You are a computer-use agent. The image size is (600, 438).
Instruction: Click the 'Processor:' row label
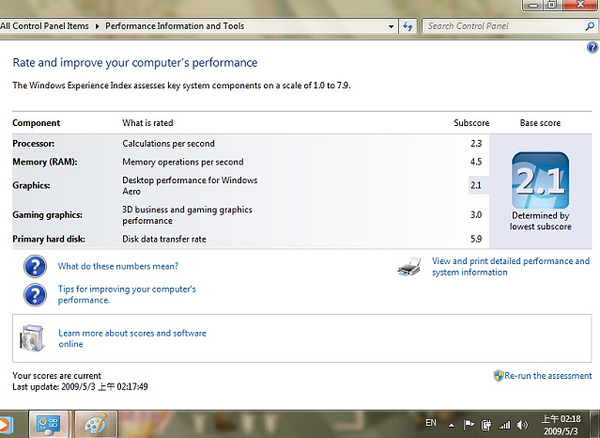[x=33, y=143]
